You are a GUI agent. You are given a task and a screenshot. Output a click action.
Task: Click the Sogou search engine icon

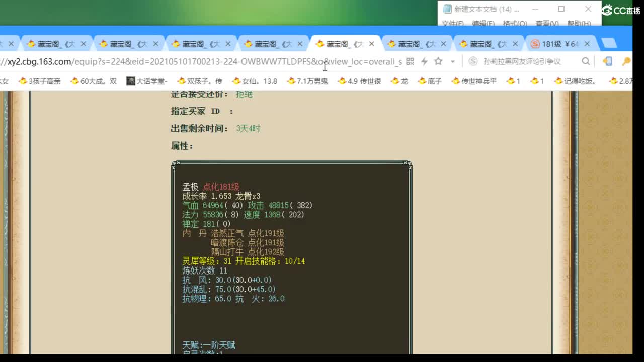tap(472, 61)
